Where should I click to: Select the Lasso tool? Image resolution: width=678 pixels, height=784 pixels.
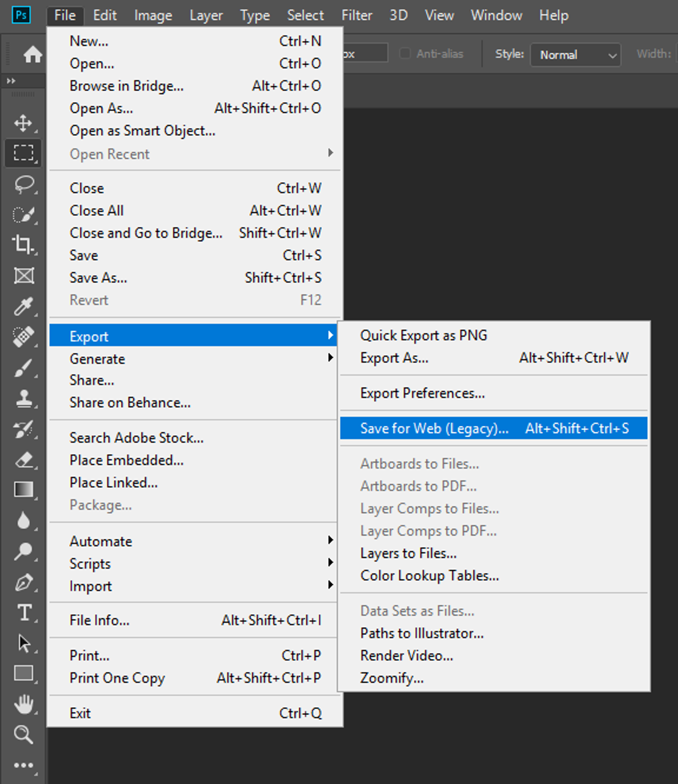24,184
